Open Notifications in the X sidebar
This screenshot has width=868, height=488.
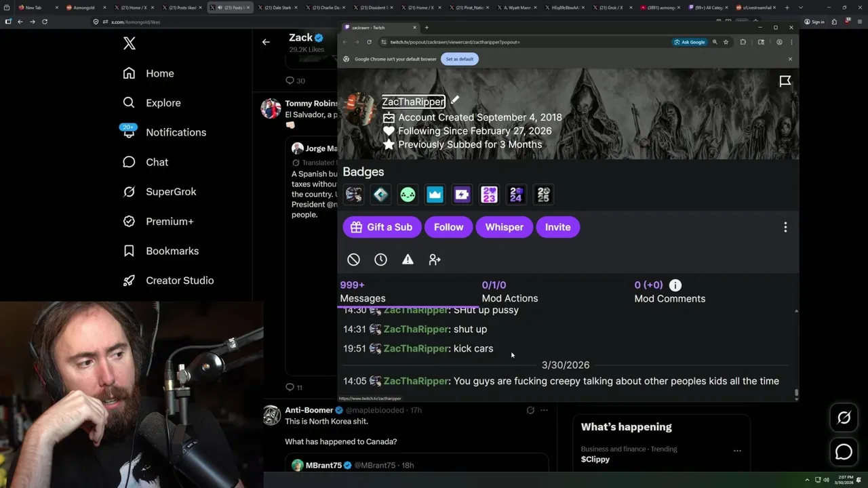point(163,132)
